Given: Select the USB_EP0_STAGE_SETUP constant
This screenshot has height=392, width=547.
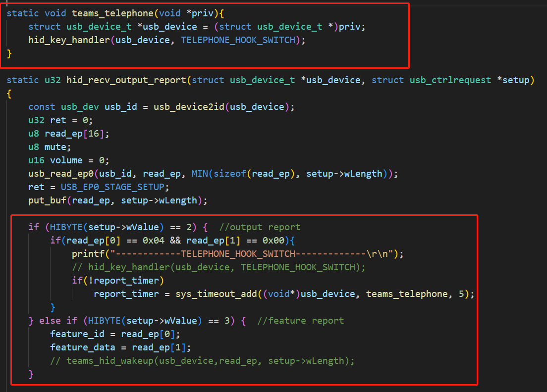Looking at the screenshot, I should click(112, 187).
